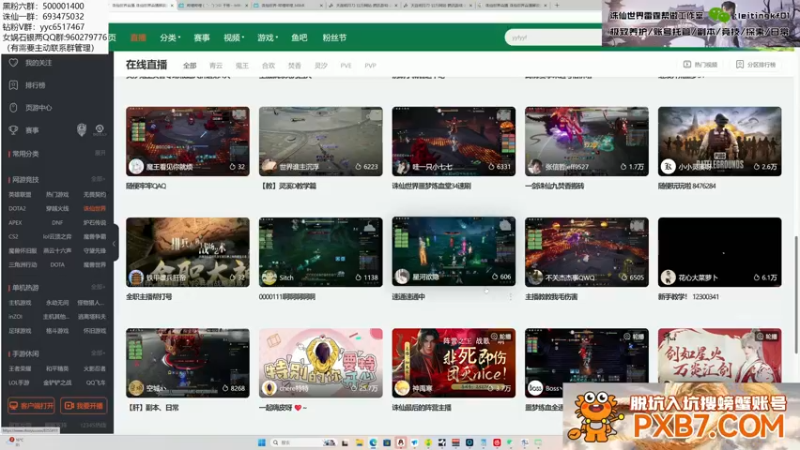This screenshot has width=800, height=450.
Task: Select the 灵汐 filter tab
Action: coord(321,65)
